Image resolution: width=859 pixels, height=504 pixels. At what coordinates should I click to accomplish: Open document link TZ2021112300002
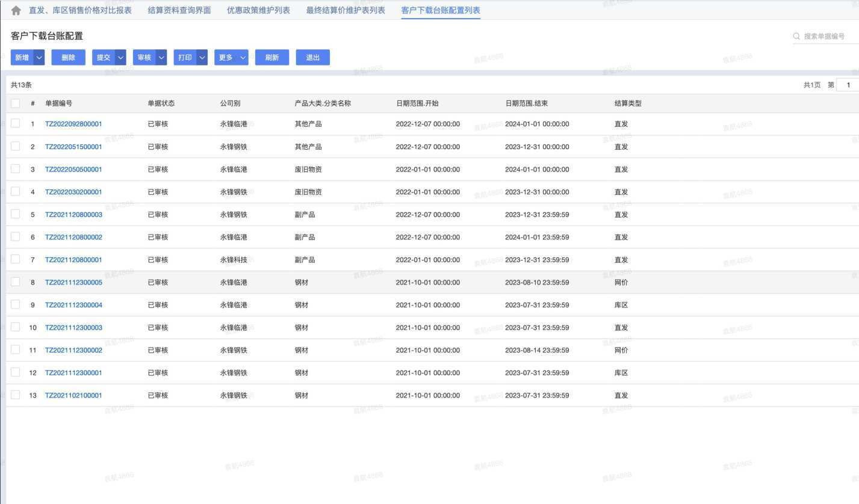pos(73,350)
